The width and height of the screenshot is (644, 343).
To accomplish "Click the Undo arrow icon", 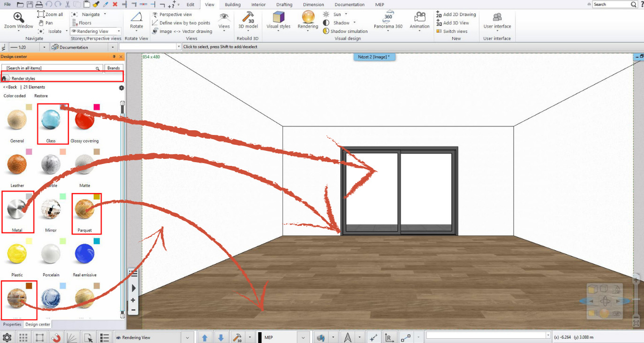I will (x=48, y=4).
